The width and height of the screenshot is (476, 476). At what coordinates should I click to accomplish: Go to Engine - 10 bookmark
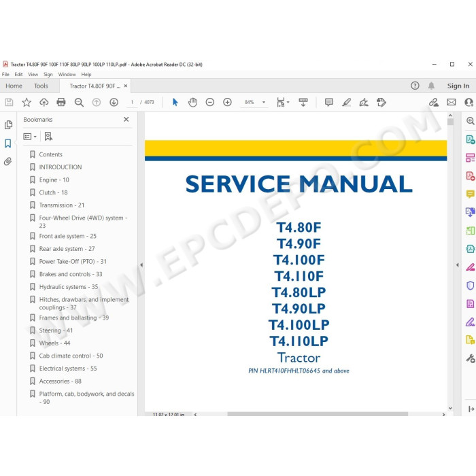tap(54, 180)
